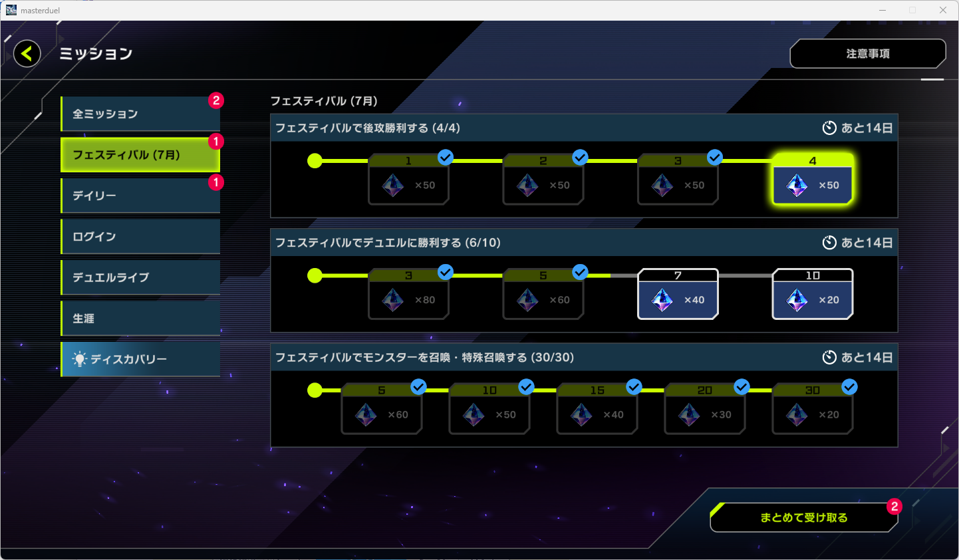This screenshot has width=959, height=560.
Task: Select the ×40 gem reward at 7 wins
Action: pyautogui.click(x=678, y=294)
